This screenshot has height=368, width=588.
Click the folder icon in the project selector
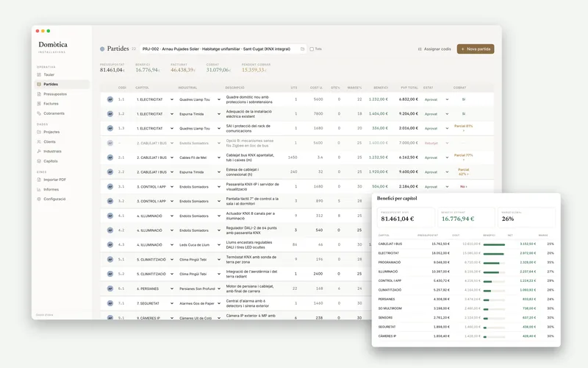[x=302, y=49]
